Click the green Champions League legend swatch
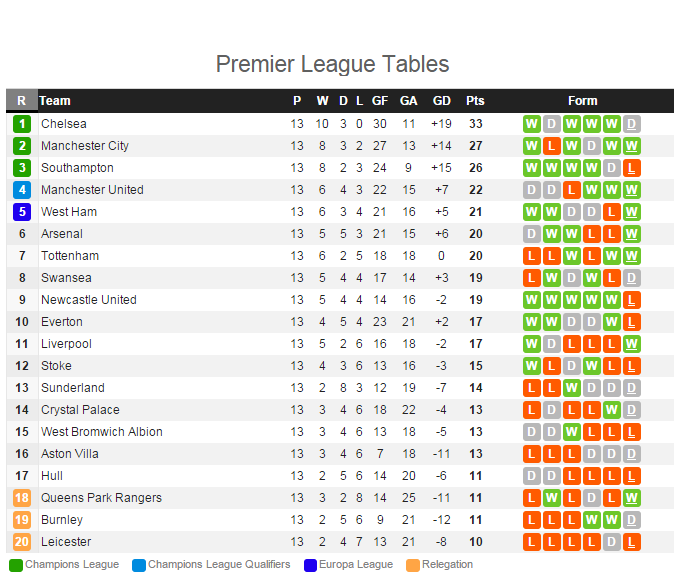 16,565
